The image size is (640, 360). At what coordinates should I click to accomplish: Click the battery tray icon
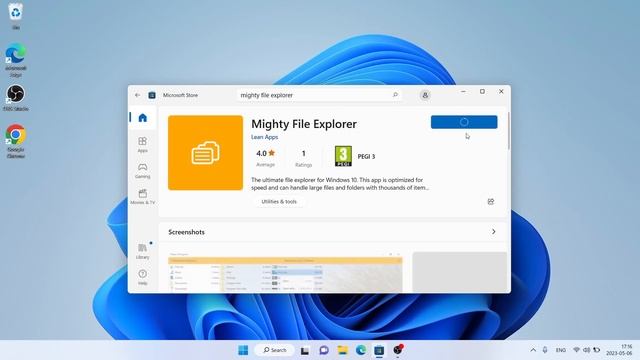(597, 350)
